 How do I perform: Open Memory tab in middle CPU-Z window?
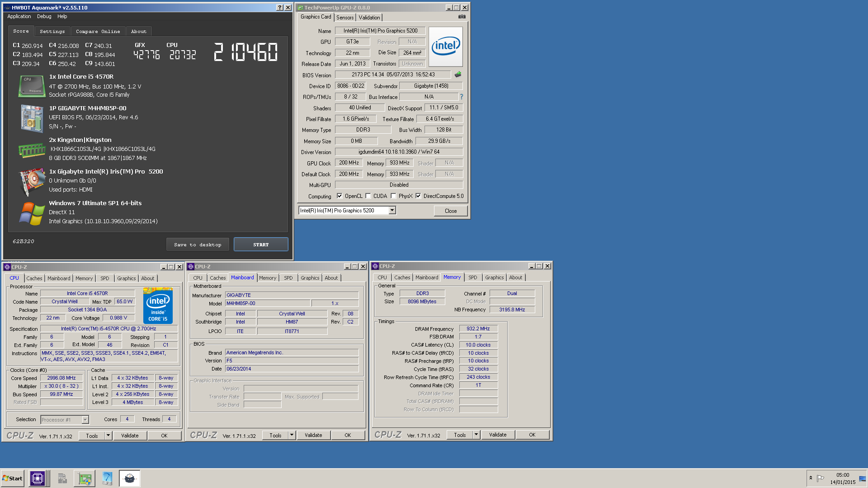[x=268, y=278]
